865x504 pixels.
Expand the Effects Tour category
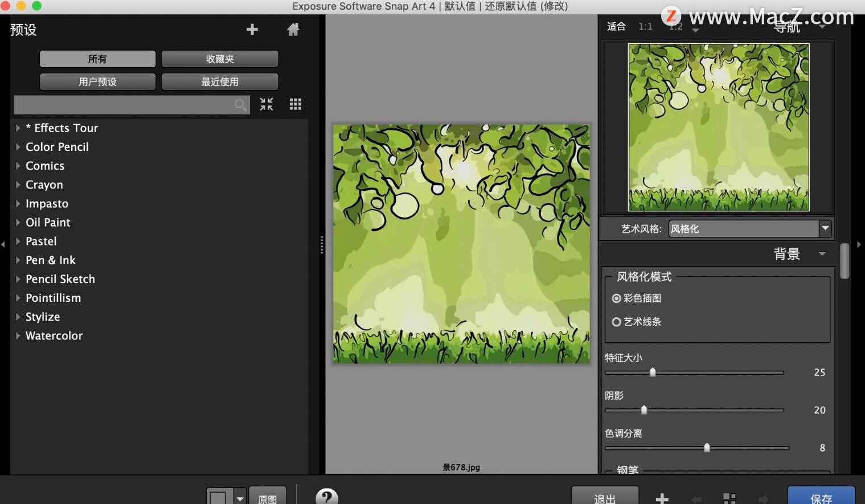(x=18, y=128)
